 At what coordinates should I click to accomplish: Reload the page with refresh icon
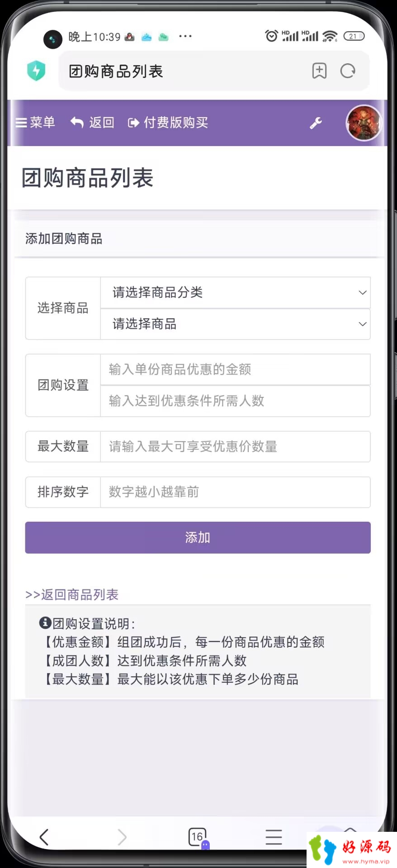tap(348, 71)
